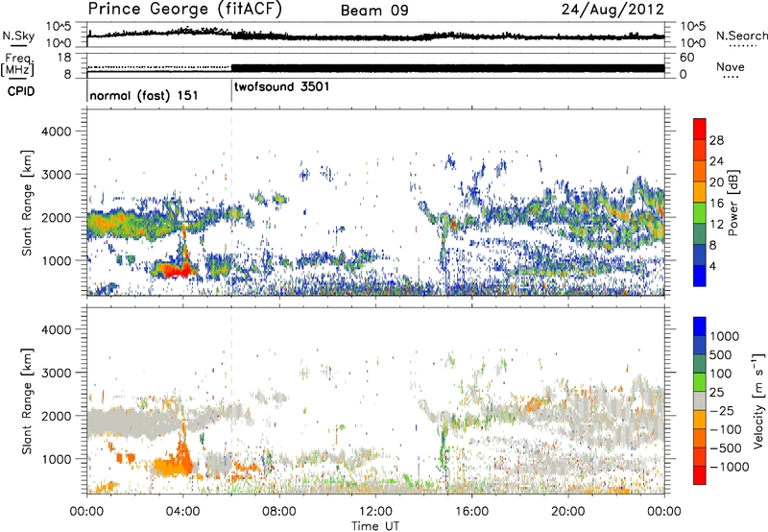Viewport: 768px width, 532px height.
Task: Click the "12" label on the power color bar
Action: coord(716,225)
